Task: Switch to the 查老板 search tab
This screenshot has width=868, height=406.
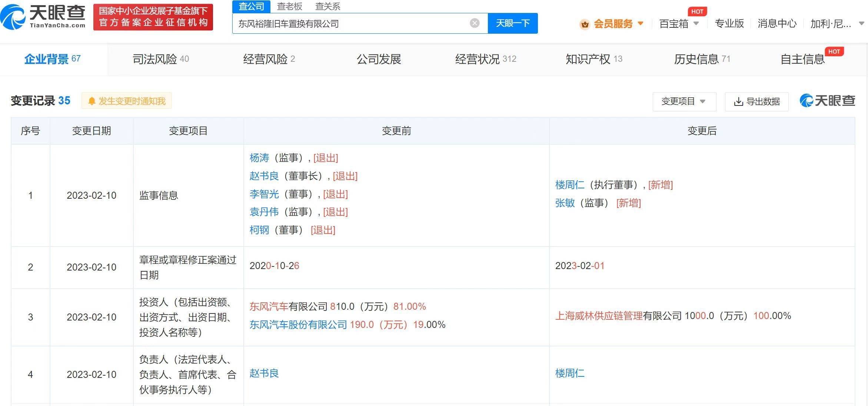Action: pyautogui.click(x=289, y=6)
